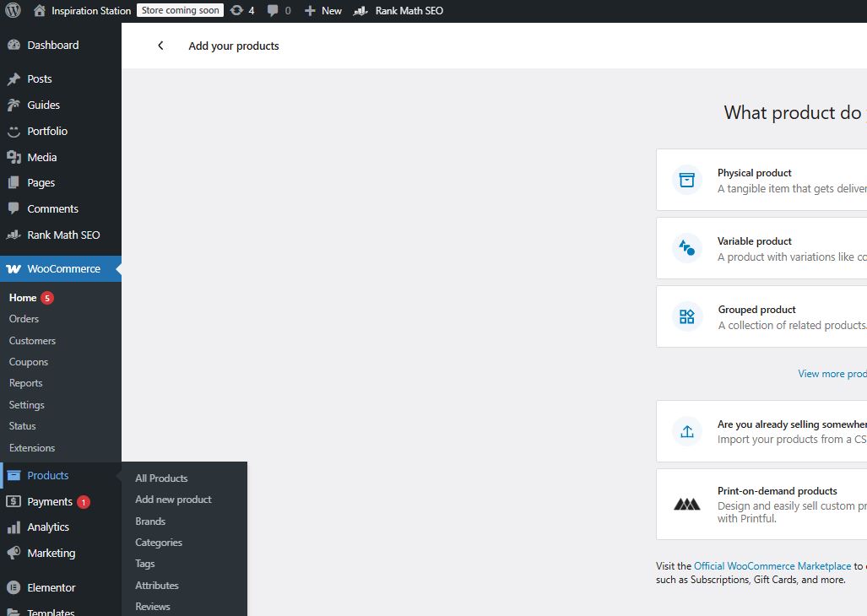
Task: Click the Grouped product grid icon
Action: coord(686,316)
